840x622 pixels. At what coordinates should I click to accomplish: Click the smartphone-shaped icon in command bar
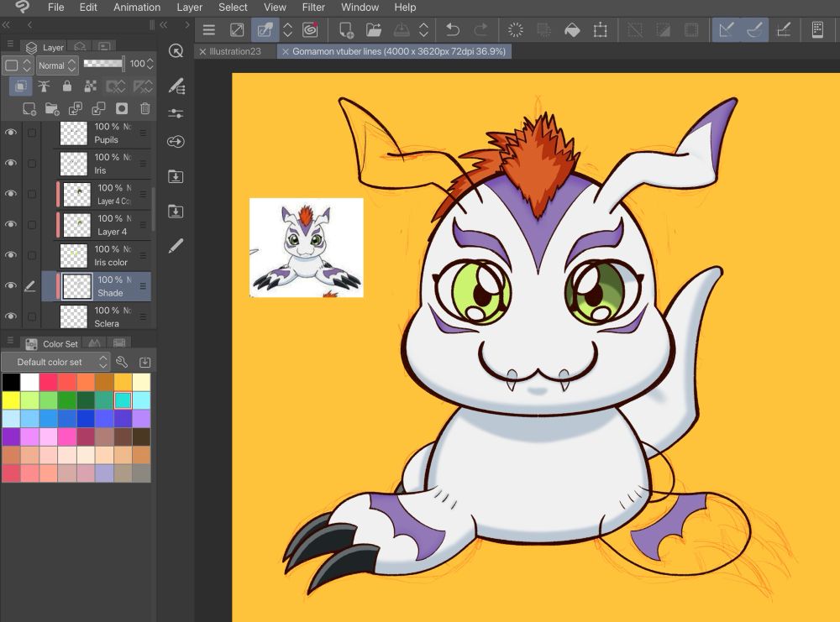(817, 30)
